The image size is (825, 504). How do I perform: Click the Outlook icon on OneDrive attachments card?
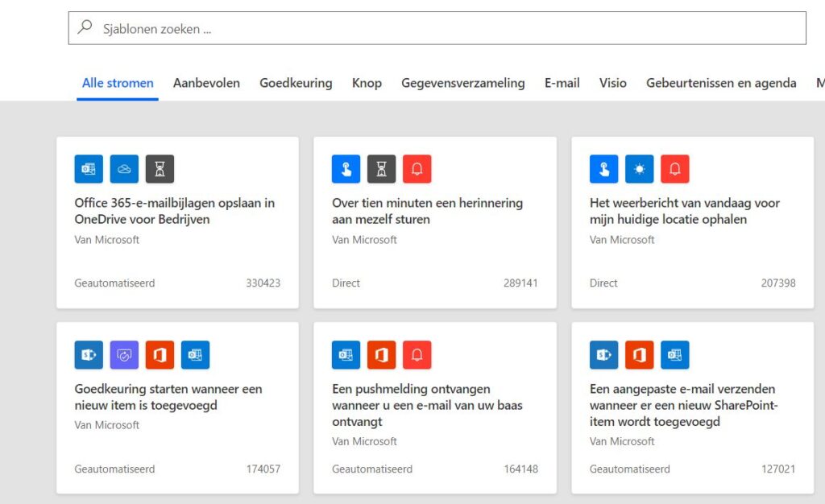click(89, 169)
